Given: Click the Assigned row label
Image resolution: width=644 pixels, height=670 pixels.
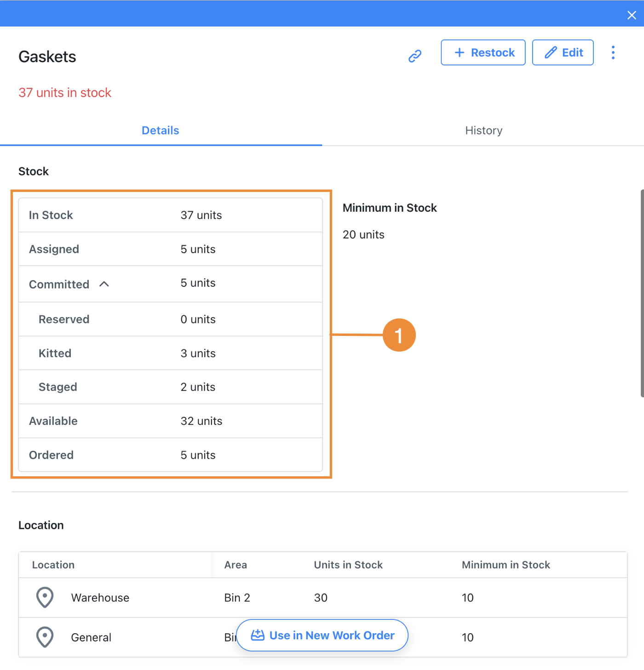Looking at the screenshot, I should (x=54, y=249).
